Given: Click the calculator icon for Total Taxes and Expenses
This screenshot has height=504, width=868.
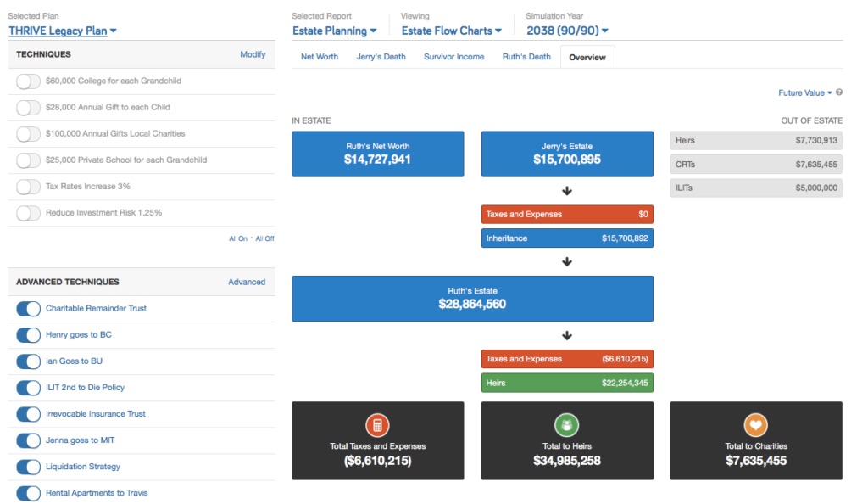Looking at the screenshot, I should [377, 425].
